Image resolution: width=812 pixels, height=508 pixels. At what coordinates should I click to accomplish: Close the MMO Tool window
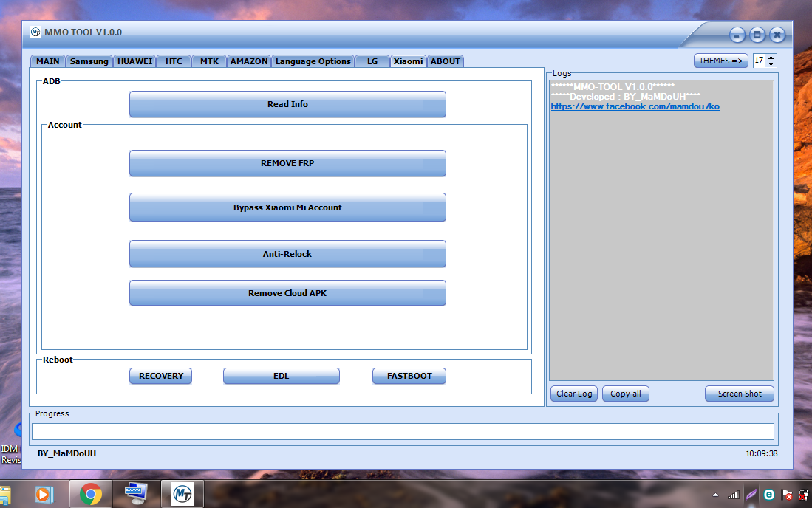(x=777, y=35)
